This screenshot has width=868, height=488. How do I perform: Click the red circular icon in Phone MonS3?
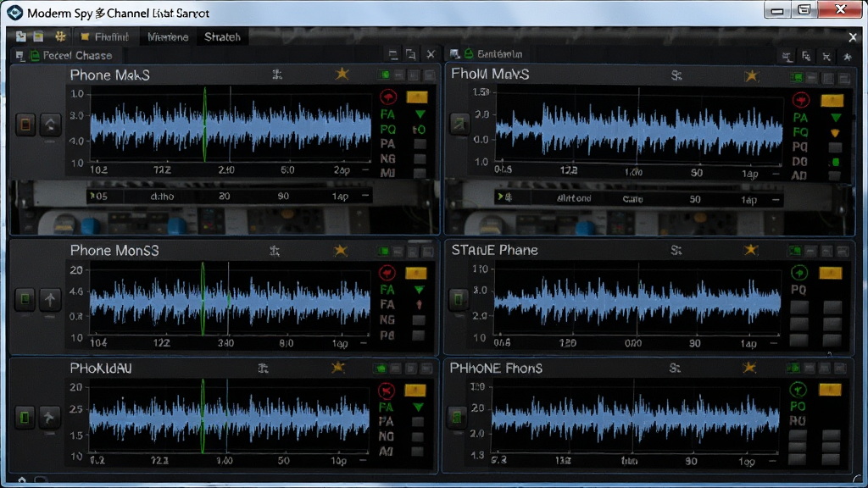click(387, 273)
